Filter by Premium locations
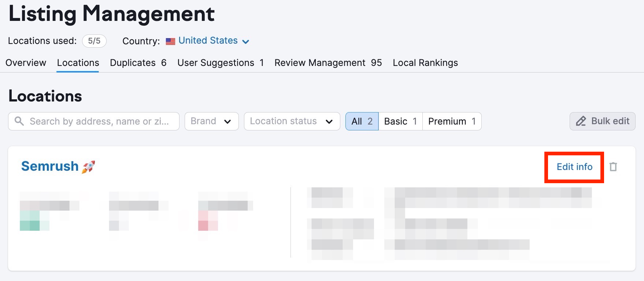Image resolution: width=644 pixels, height=281 pixels. point(452,121)
